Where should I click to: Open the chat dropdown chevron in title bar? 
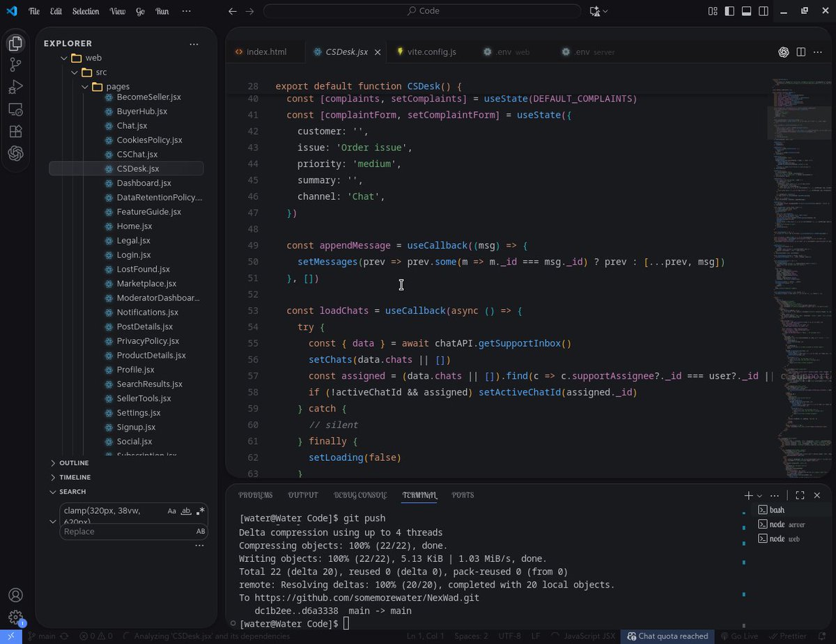coord(605,11)
